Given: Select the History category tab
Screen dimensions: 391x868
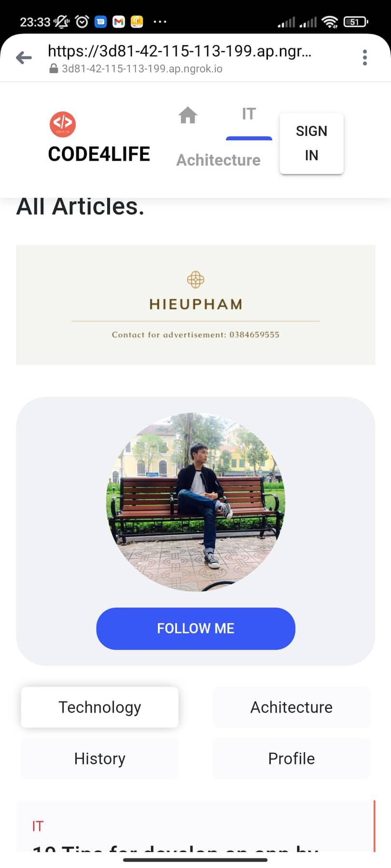Looking at the screenshot, I should tap(99, 759).
